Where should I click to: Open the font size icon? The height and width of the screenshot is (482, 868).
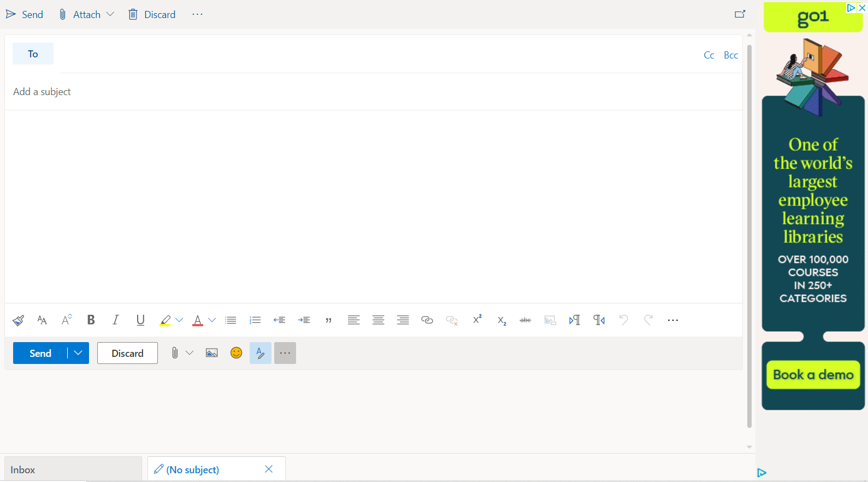[x=42, y=320]
